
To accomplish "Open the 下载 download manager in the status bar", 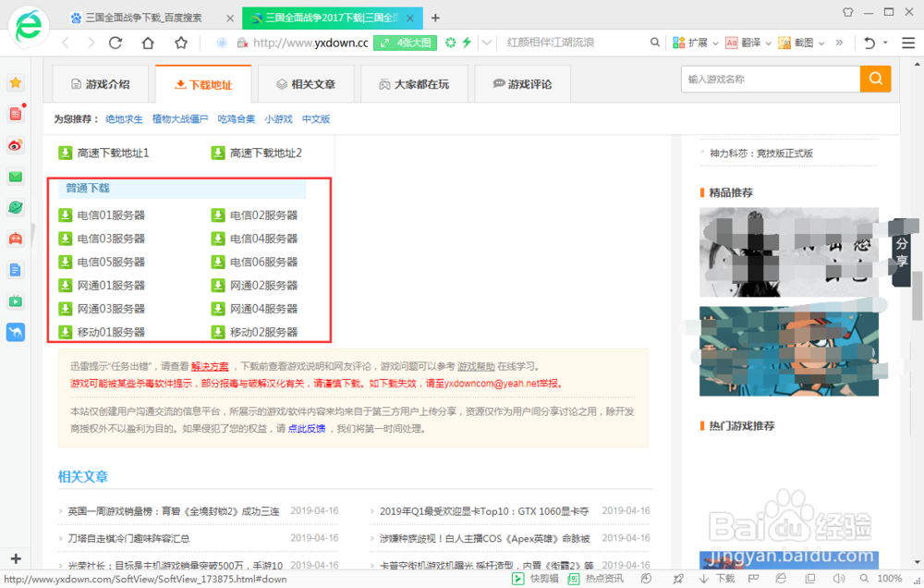I will pos(716,578).
